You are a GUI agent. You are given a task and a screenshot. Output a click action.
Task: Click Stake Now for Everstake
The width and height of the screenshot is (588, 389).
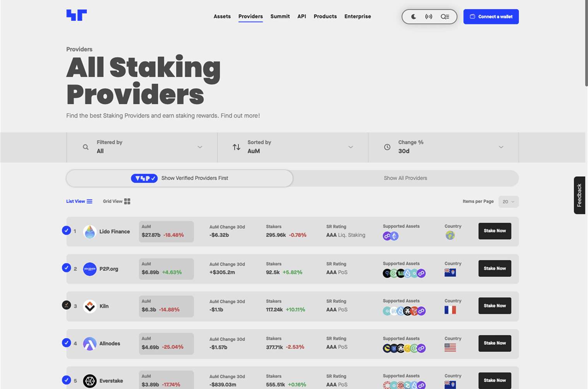click(x=495, y=380)
